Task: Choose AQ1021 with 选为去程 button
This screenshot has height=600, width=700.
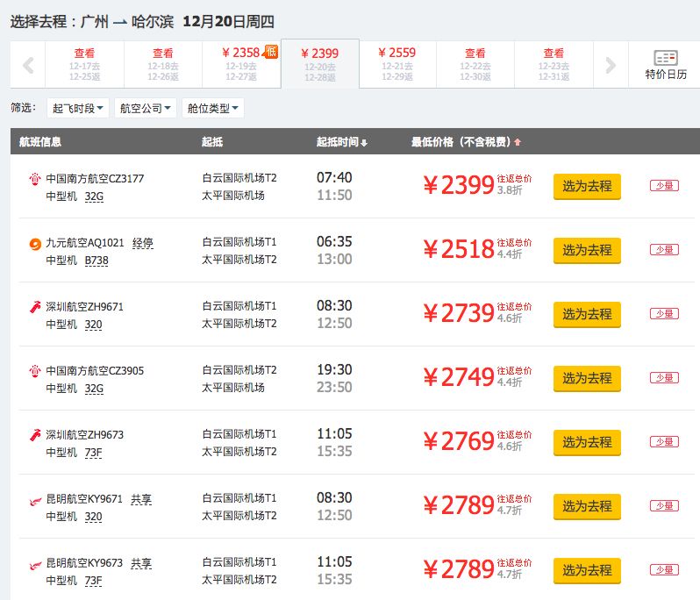Action: (587, 251)
